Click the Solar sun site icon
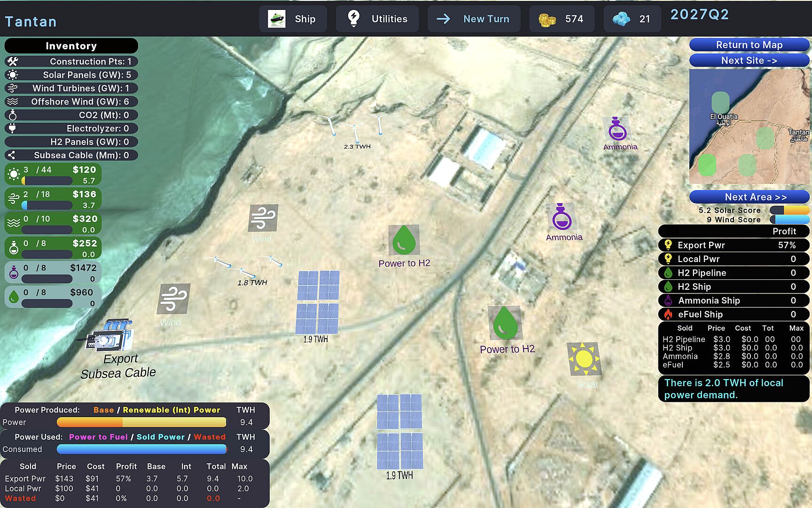 584,359
